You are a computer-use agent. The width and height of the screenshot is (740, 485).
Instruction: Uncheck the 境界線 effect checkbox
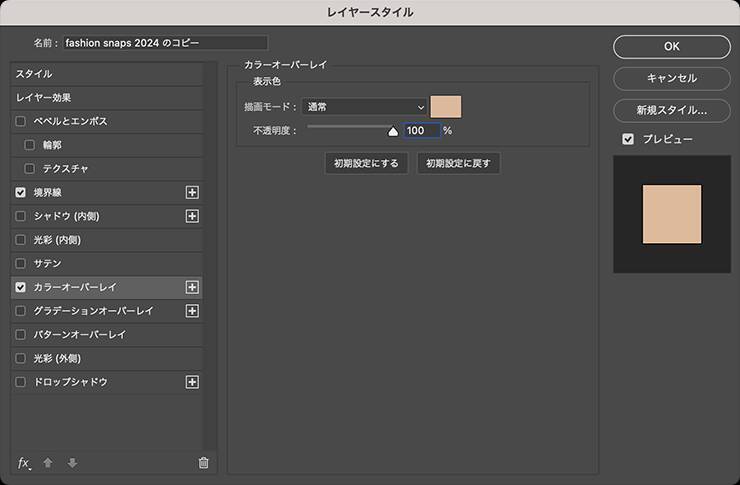[x=21, y=192]
